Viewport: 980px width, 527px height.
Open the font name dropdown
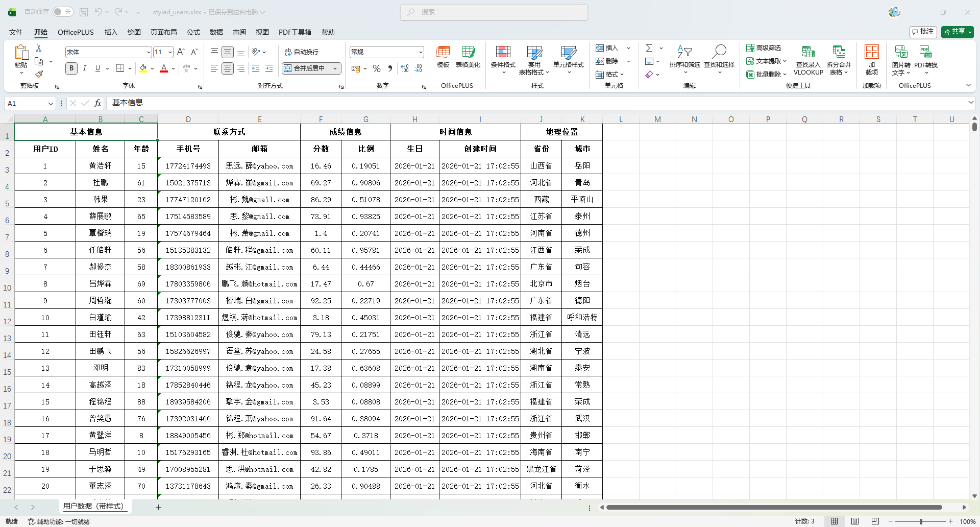[x=149, y=52]
